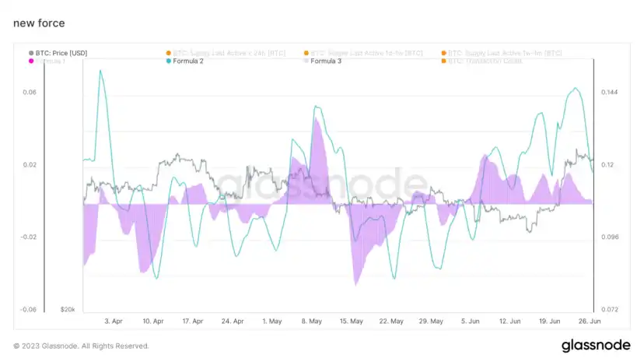The image size is (644, 362).
Task: Click the magenta Formula 1 legend dot
Action: click(30, 61)
